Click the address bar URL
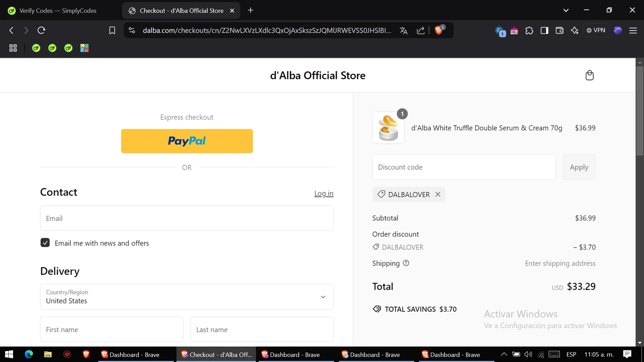This screenshot has height=362, width=644. tap(267, 30)
